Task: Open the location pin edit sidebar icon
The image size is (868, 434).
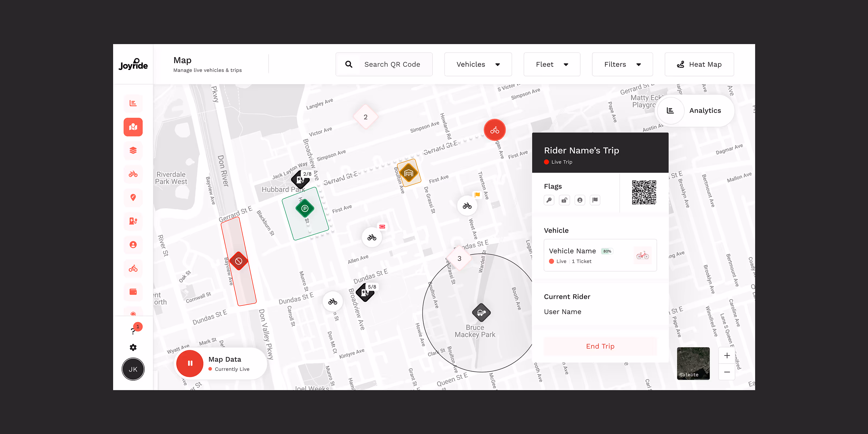Action: pos(133,197)
